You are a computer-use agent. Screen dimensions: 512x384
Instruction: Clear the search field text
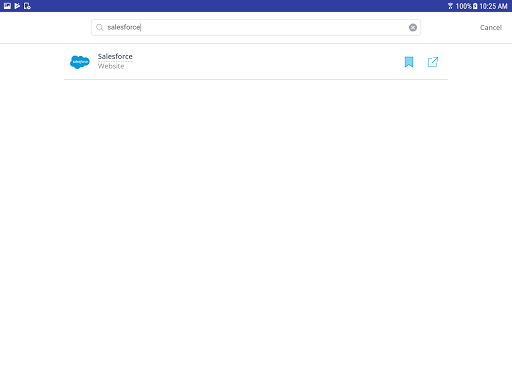pyautogui.click(x=413, y=27)
